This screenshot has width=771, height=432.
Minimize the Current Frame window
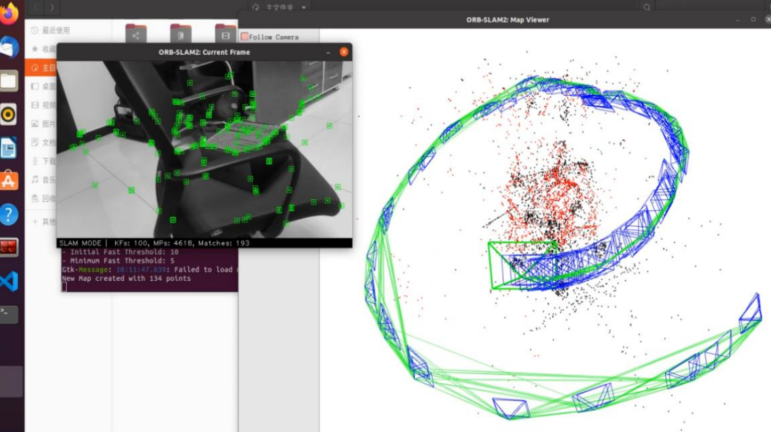tap(328, 52)
